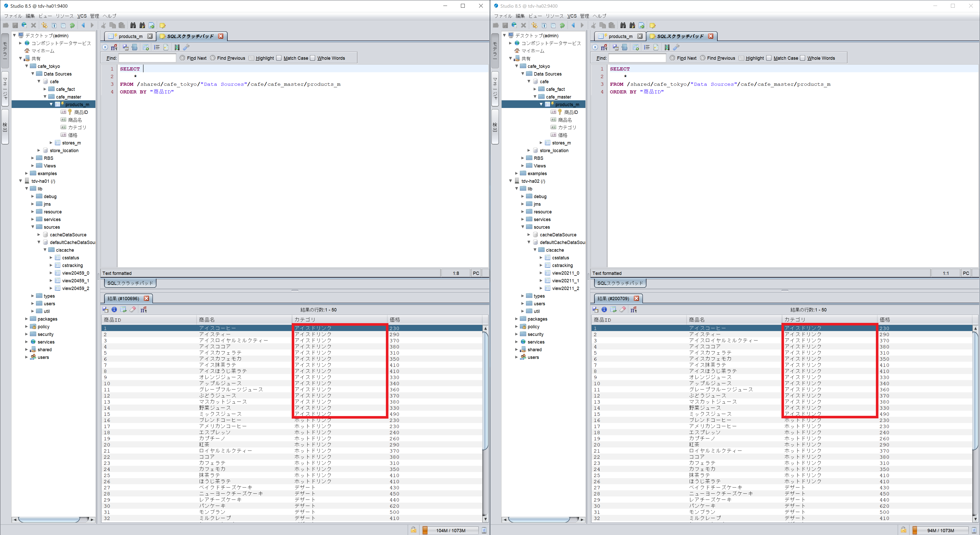Click the first binoculars search icon in left window toolbar
The height and width of the screenshot is (535, 980).
click(x=133, y=26)
